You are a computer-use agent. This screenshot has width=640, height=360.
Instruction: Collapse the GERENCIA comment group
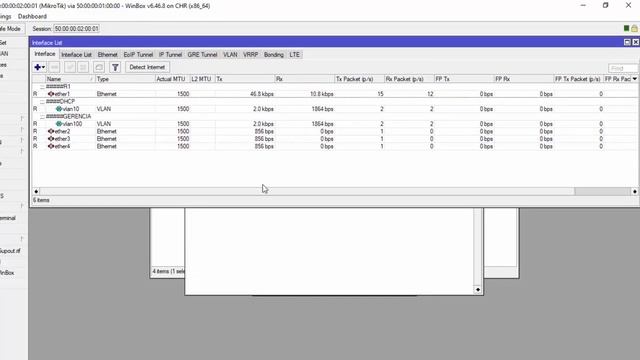point(42,116)
